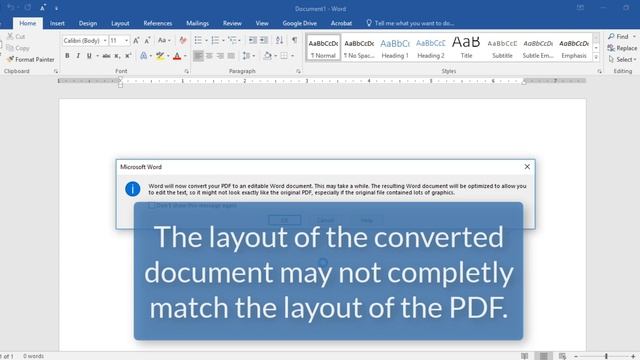Apply red font color
Viewport: 640px width, 360px height.
177,56
